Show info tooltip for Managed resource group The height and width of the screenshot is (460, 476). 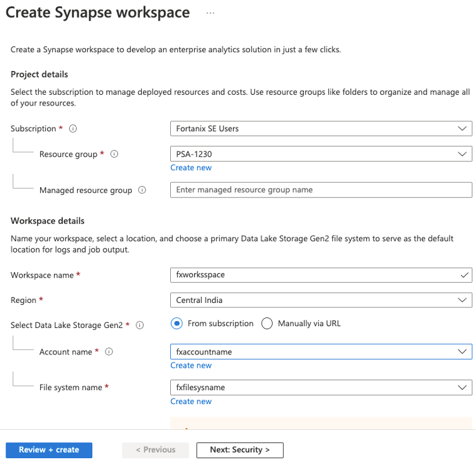click(142, 190)
